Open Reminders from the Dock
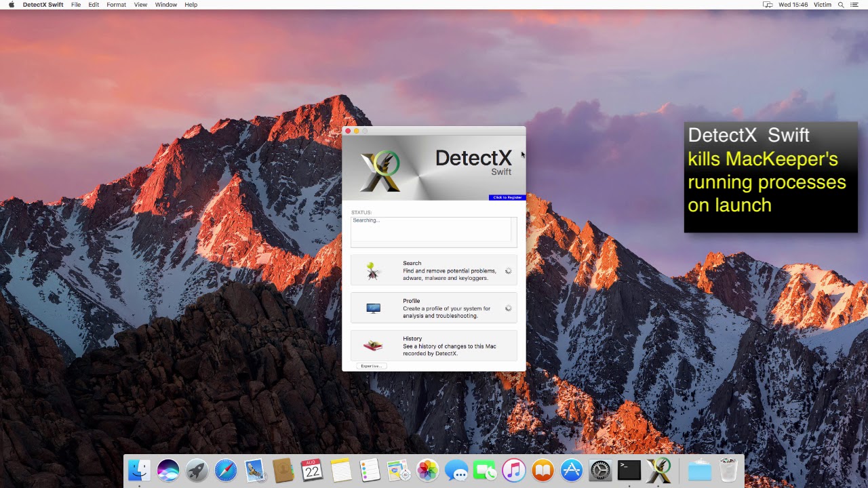This screenshot has height=488, width=868. 370,470
